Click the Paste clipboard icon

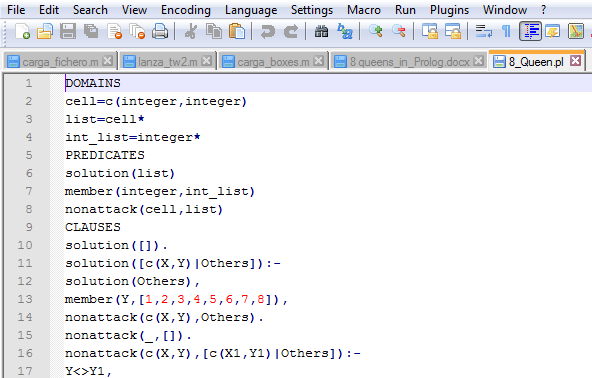[x=237, y=31]
